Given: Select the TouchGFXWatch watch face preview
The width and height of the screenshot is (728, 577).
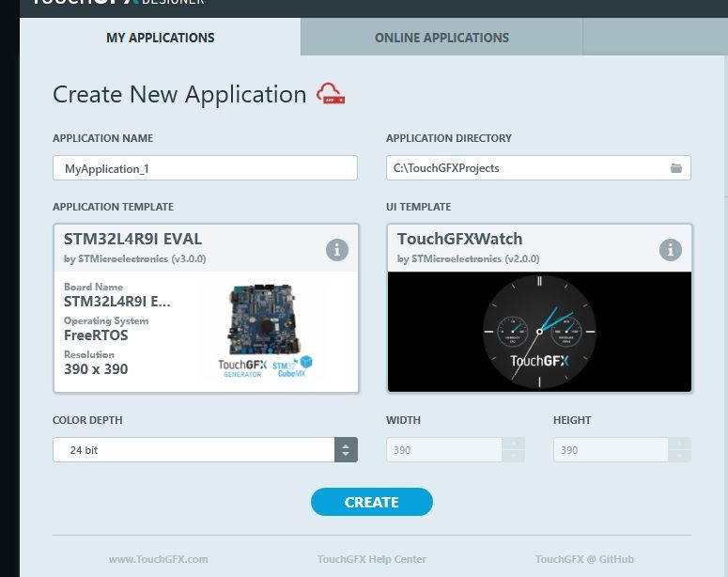Looking at the screenshot, I should pyautogui.click(x=539, y=332).
